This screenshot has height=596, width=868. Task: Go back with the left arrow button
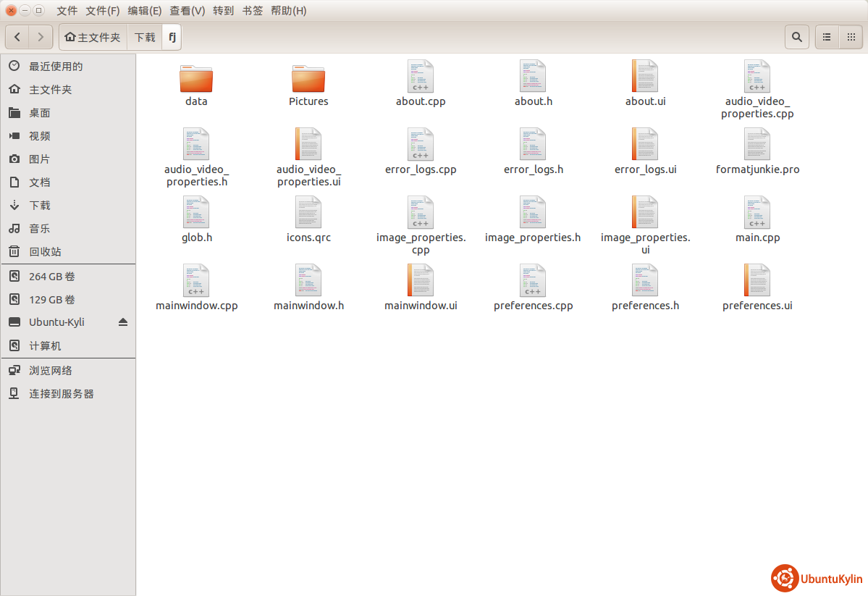[17, 37]
